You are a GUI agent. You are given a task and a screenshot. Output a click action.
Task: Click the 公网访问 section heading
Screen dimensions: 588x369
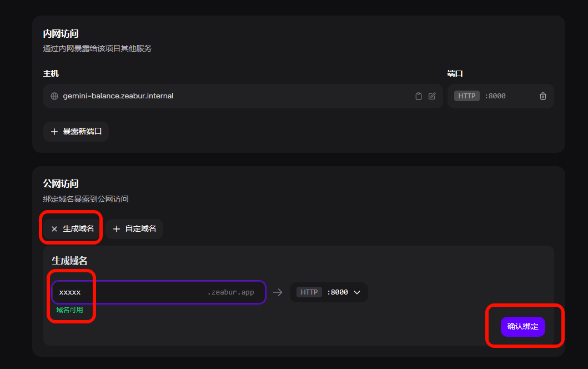click(x=61, y=183)
